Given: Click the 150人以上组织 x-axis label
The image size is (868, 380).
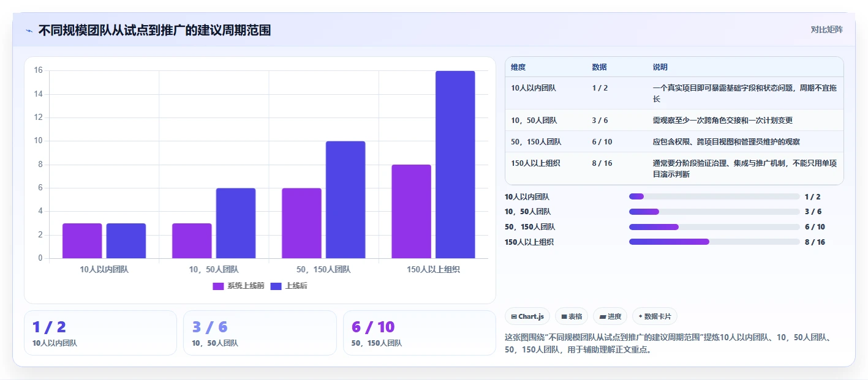Looking at the screenshot, I should 433,269.
